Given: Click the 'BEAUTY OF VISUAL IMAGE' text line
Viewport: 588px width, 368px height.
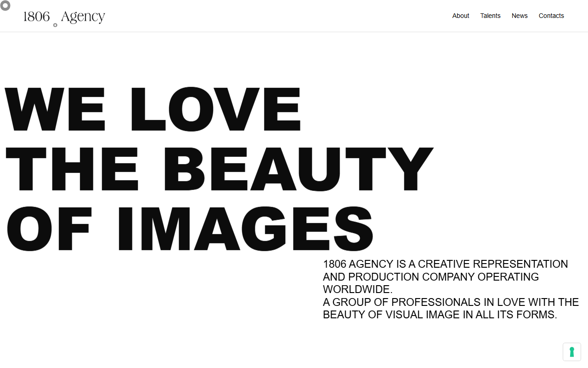Looking at the screenshot, I should click(x=440, y=315).
